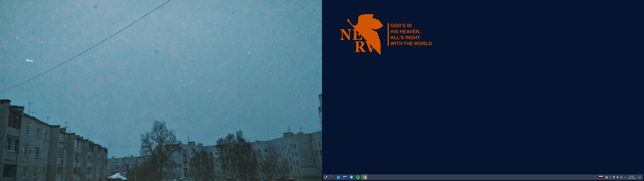Launch the Discover software store
This screenshot has width=644, height=181.
338,177
